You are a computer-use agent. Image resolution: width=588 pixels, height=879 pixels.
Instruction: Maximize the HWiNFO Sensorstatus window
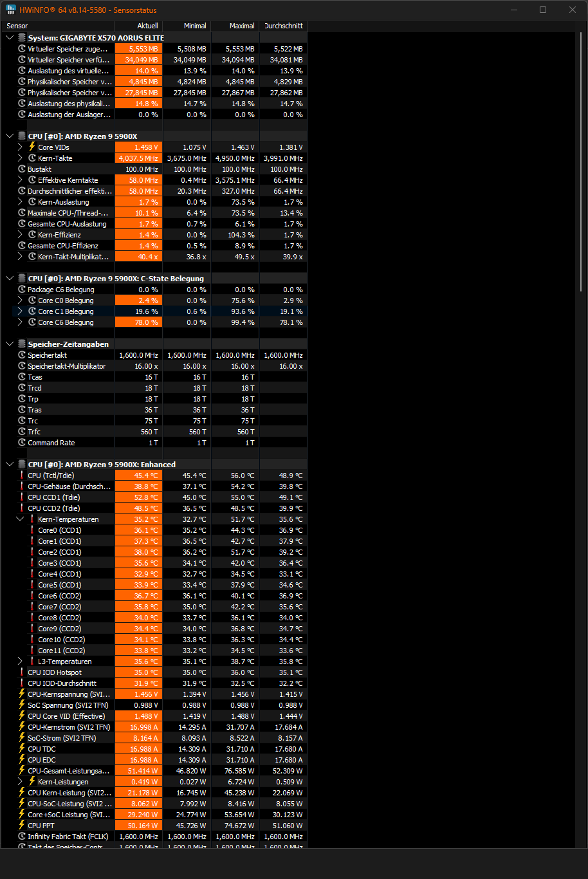point(543,10)
